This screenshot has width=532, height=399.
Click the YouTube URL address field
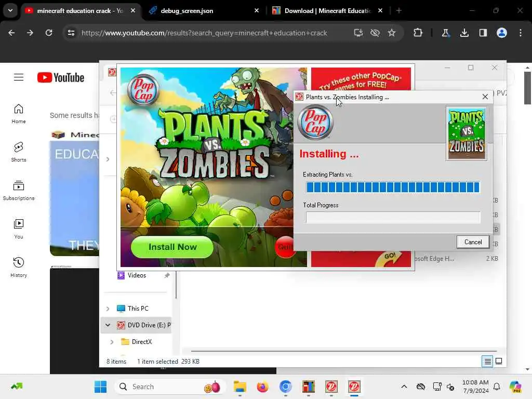(204, 33)
